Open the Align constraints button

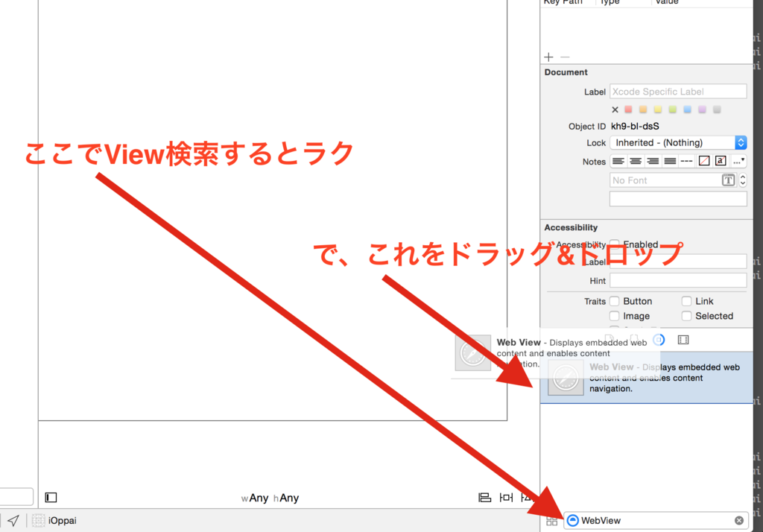click(484, 498)
